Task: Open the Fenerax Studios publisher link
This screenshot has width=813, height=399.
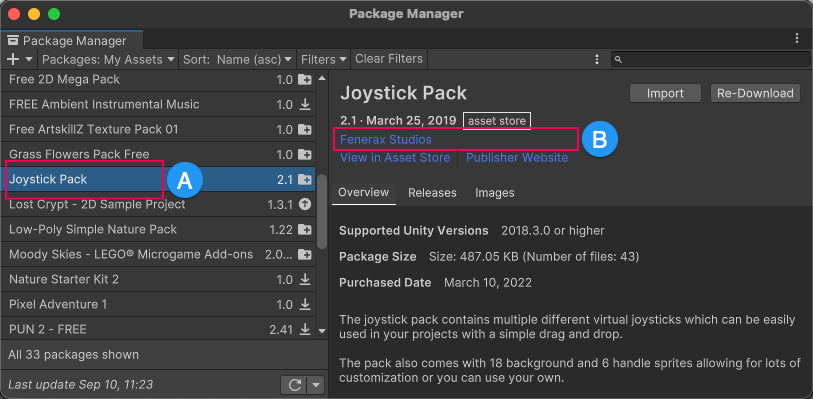Action: [x=386, y=139]
